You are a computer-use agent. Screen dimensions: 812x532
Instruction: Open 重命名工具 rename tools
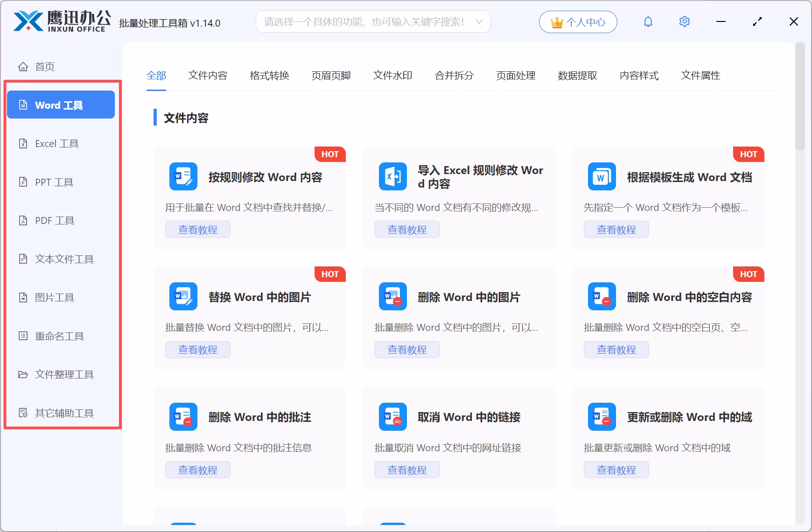(x=59, y=336)
